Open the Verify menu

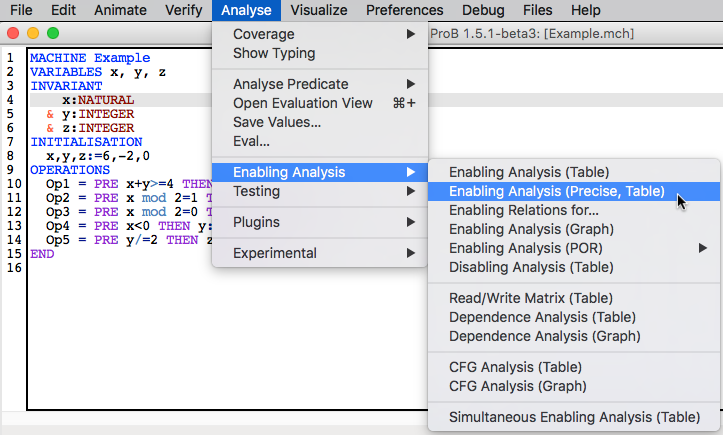pos(182,10)
